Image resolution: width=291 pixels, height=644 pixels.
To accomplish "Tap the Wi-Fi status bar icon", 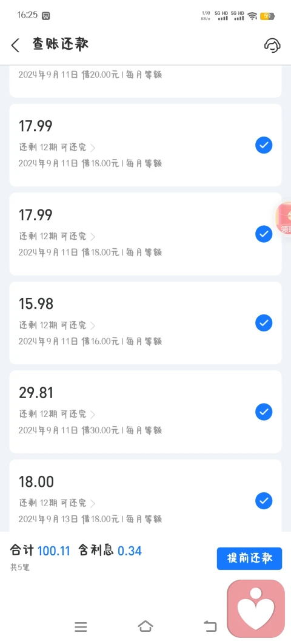I will [252, 16].
